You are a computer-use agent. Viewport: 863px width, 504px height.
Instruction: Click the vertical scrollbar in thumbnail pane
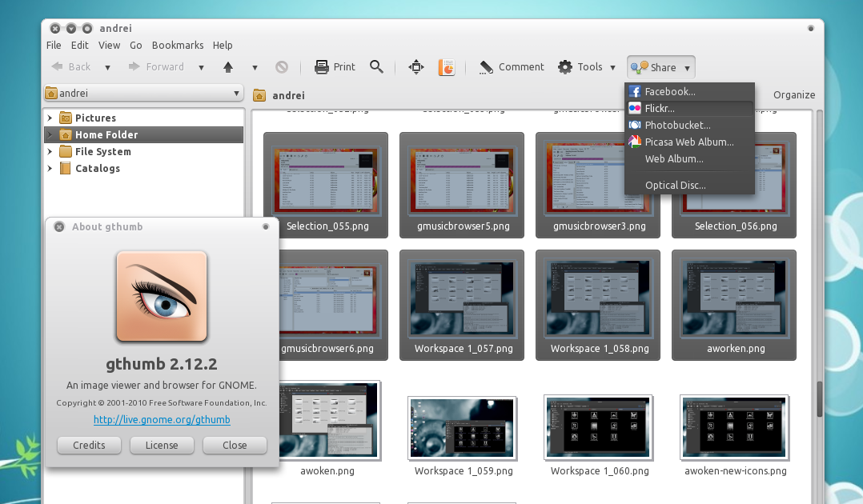click(x=819, y=399)
